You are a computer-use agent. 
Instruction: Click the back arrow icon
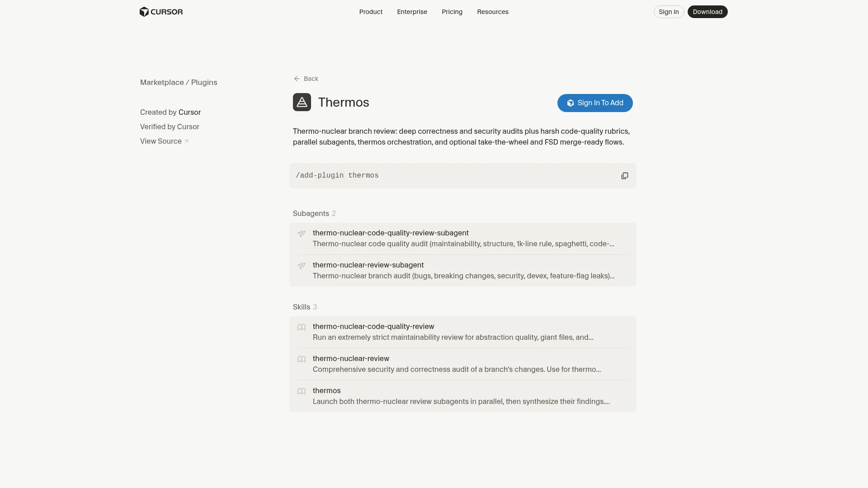click(297, 79)
